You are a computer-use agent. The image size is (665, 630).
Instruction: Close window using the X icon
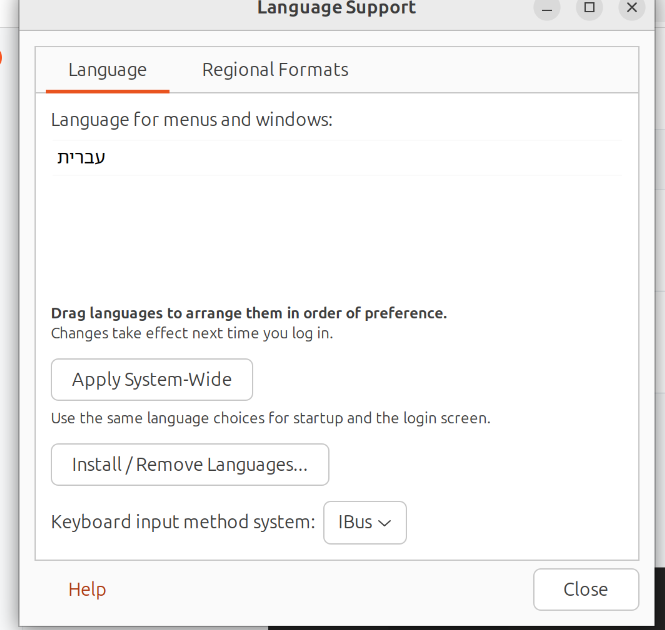tap(631, 8)
